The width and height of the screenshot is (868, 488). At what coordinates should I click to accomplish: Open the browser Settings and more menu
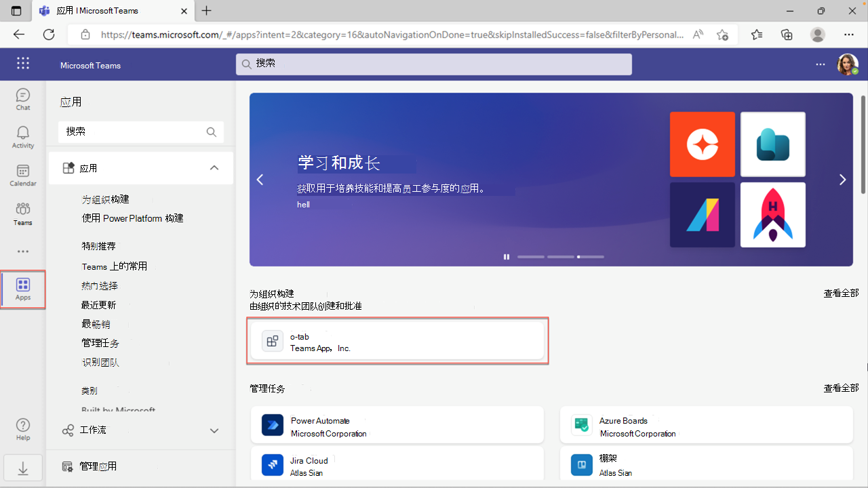click(x=849, y=35)
